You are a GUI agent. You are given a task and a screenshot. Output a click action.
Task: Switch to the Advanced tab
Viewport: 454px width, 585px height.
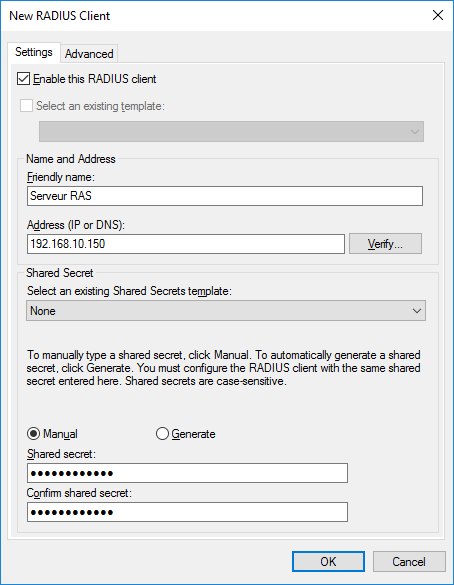coord(89,54)
